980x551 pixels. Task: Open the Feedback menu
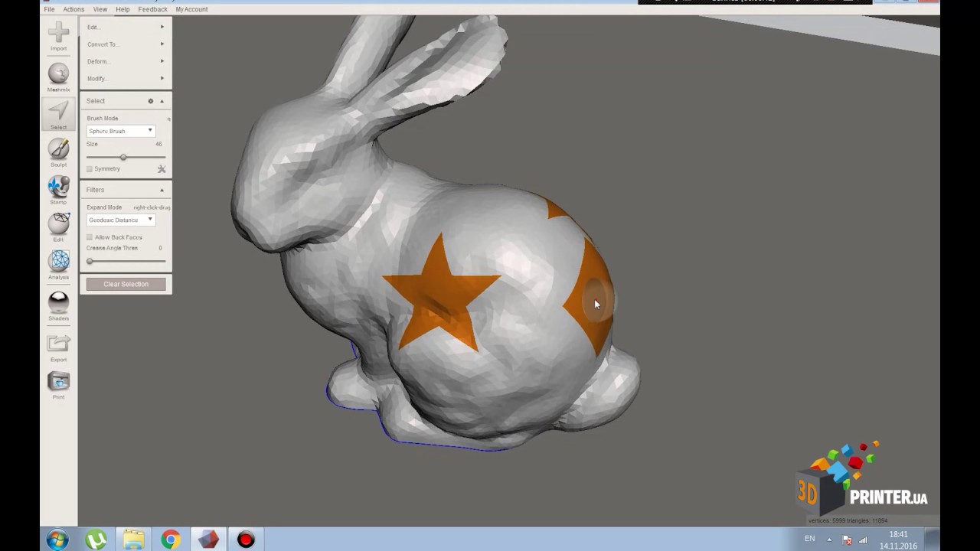point(152,9)
